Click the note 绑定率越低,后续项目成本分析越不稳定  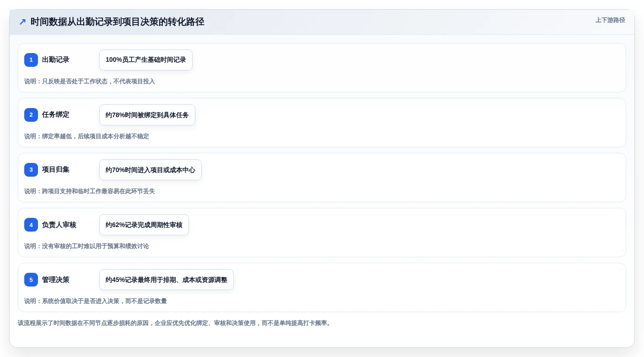[x=86, y=136]
